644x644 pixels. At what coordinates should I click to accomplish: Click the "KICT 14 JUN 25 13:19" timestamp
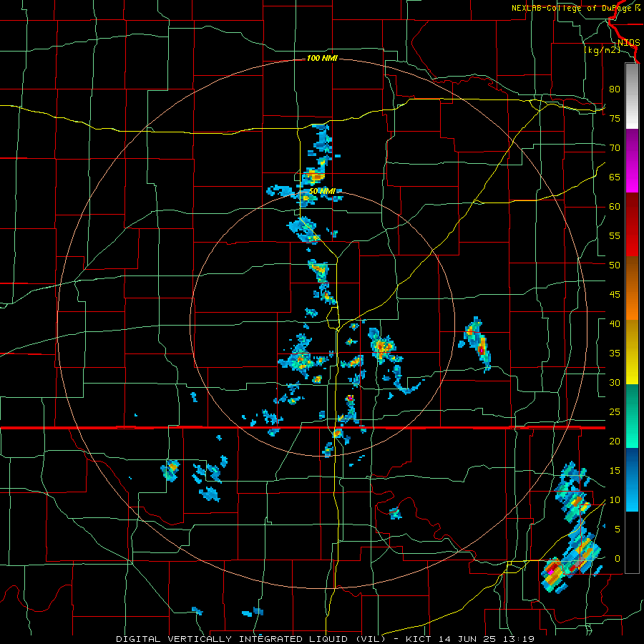(469, 639)
